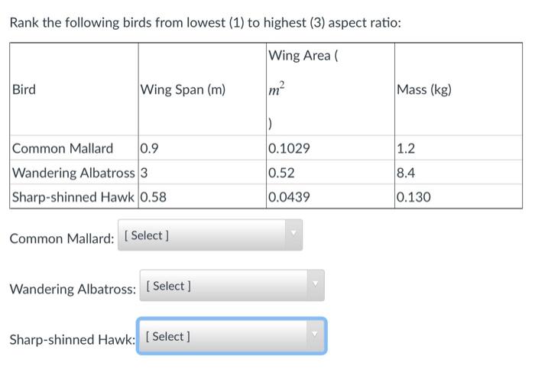The image size is (535, 392).
Task: Open the Sharp-shinned Hawk ranking dropdown
Action: [x=232, y=336]
